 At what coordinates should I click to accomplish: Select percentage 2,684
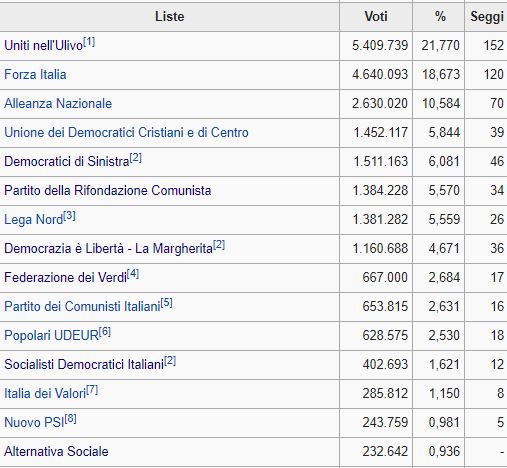(444, 278)
